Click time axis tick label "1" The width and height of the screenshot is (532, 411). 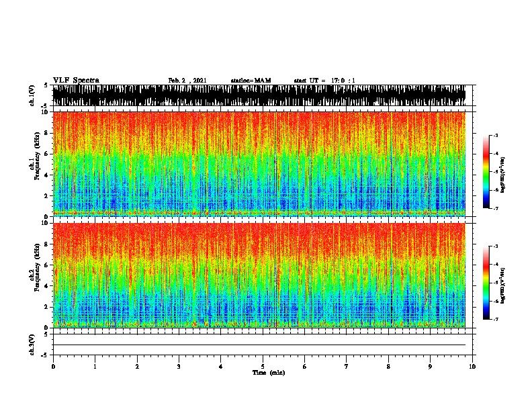95,367
